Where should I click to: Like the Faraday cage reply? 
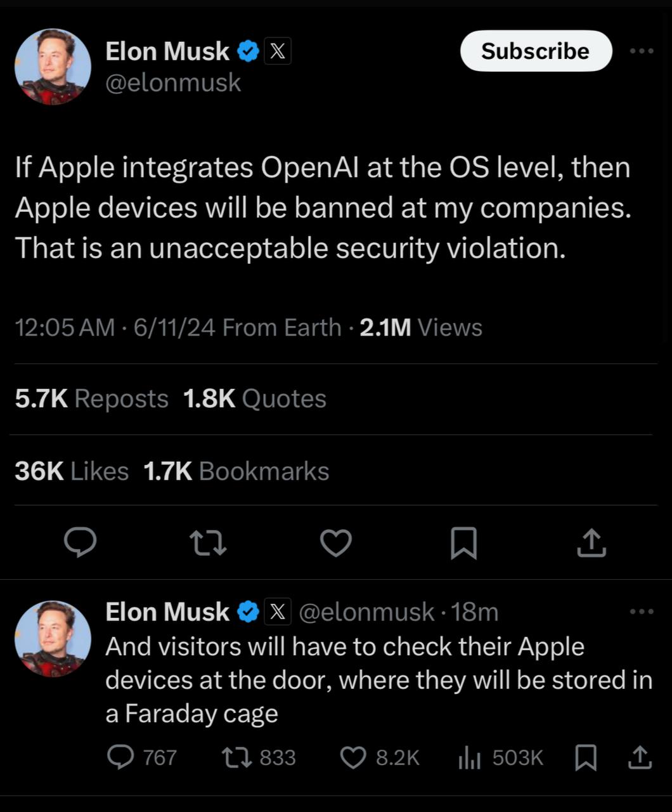[x=353, y=757]
